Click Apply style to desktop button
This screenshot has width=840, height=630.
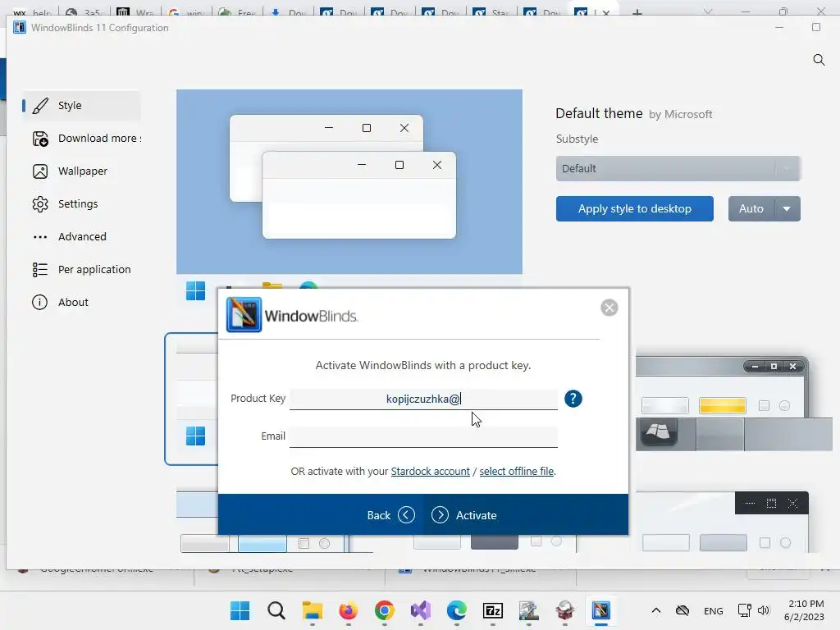634,208
